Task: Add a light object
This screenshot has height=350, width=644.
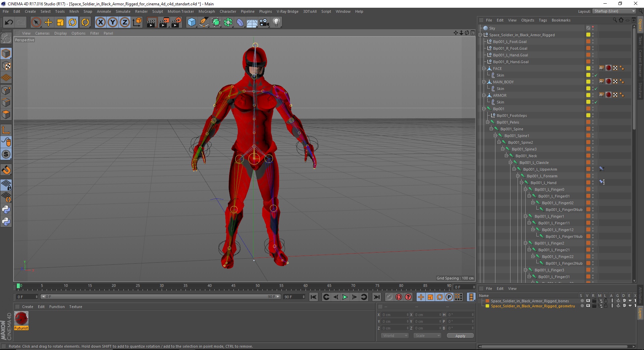Action: click(x=276, y=23)
